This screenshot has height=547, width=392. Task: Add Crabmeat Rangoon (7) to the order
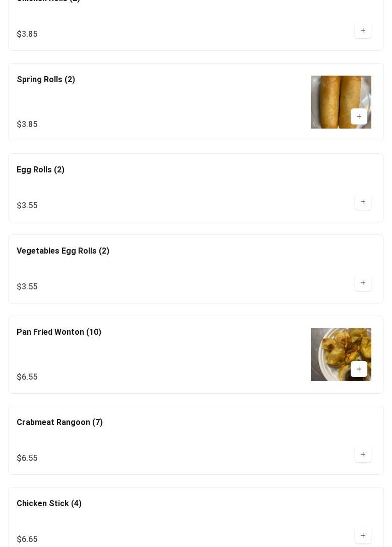(363, 454)
